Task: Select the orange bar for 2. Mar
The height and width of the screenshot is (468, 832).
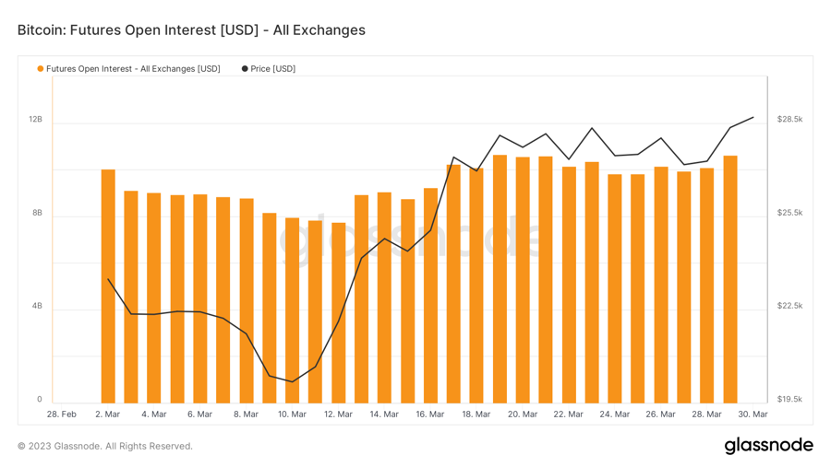Action: point(108,285)
